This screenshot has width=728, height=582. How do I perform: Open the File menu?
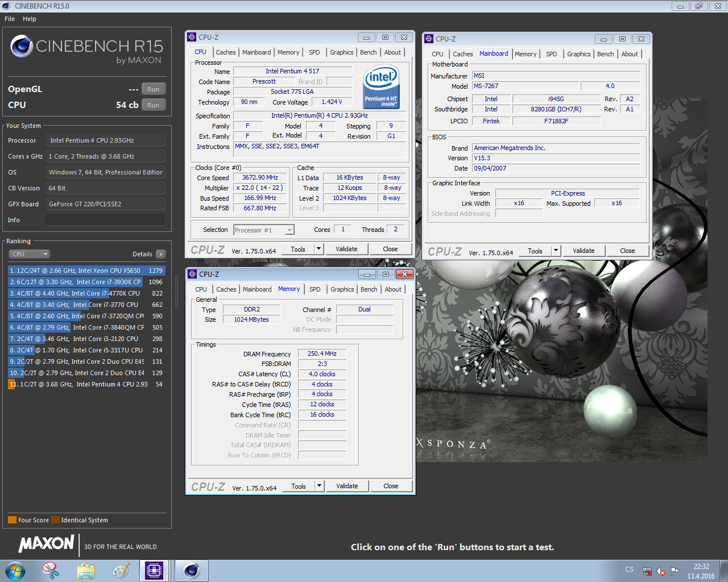10,19
